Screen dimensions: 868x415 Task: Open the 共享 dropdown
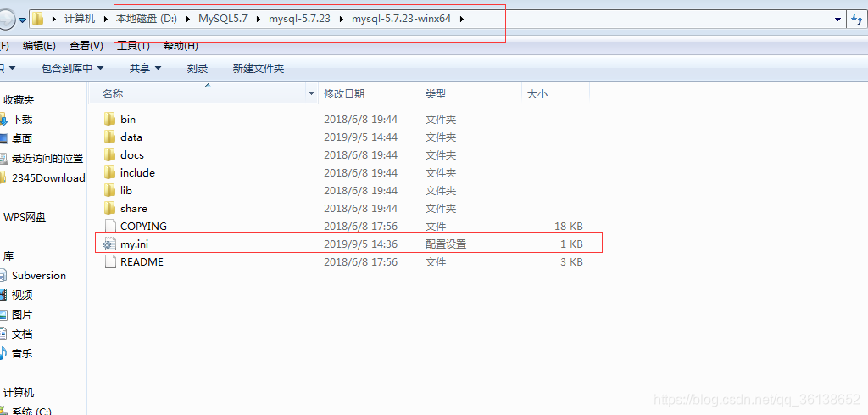tap(146, 68)
